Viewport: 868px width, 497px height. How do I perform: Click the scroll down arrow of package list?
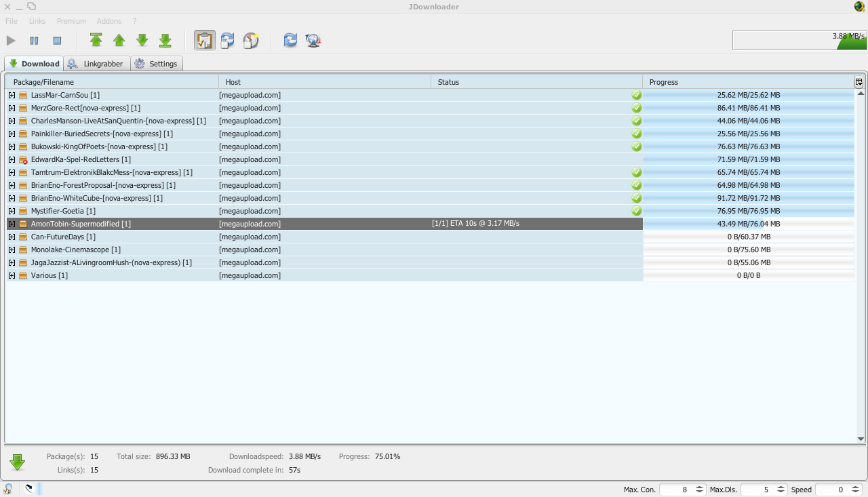coord(861,439)
